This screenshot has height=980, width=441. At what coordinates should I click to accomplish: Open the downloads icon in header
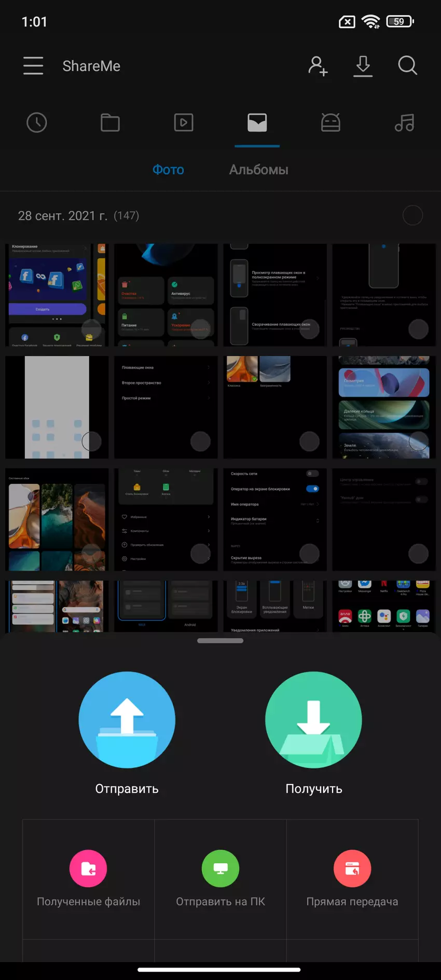tap(363, 66)
